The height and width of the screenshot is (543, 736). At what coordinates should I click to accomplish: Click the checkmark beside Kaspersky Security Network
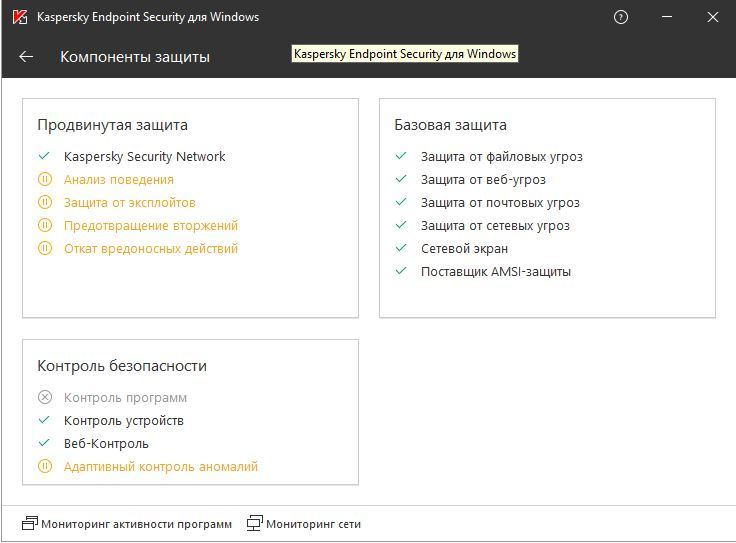click(x=44, y=156)
